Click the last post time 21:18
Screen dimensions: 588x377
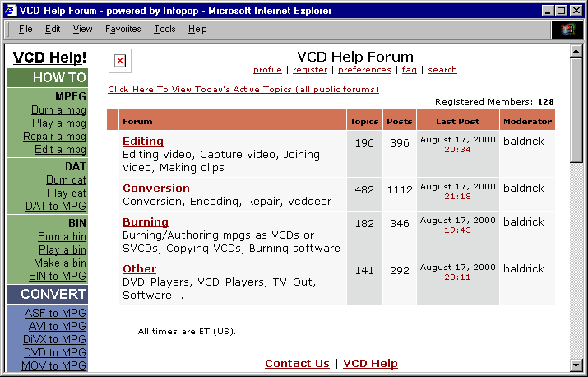457,197
